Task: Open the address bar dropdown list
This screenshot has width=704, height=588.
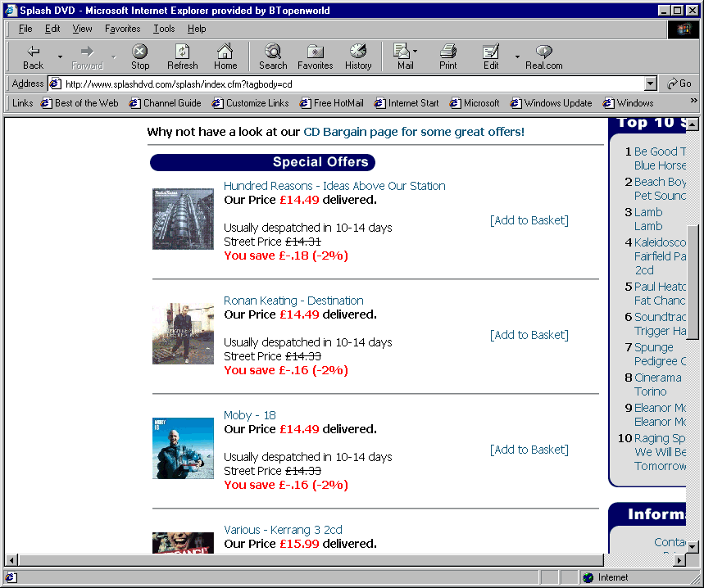Action: 650,84
